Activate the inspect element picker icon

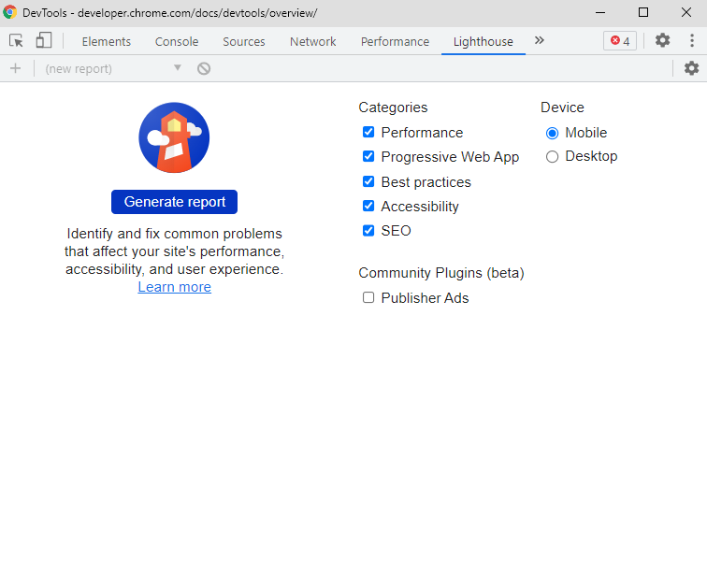point(16,41)
